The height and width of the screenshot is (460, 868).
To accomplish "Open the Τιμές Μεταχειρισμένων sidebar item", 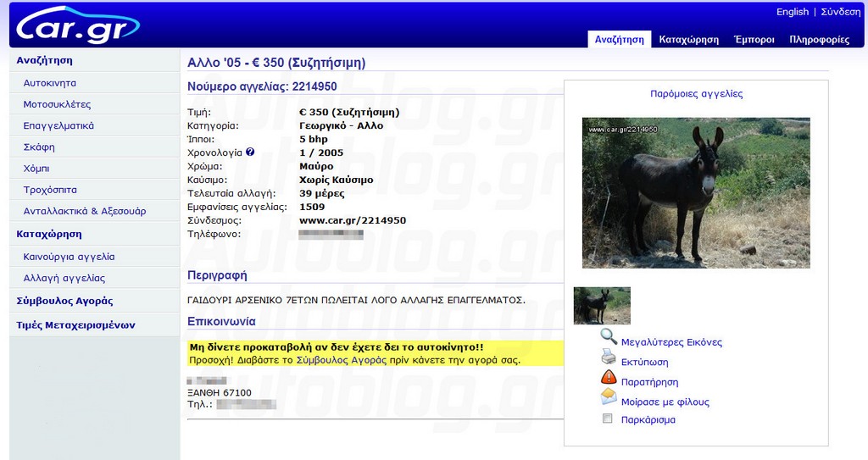I will tap(75, 325).
